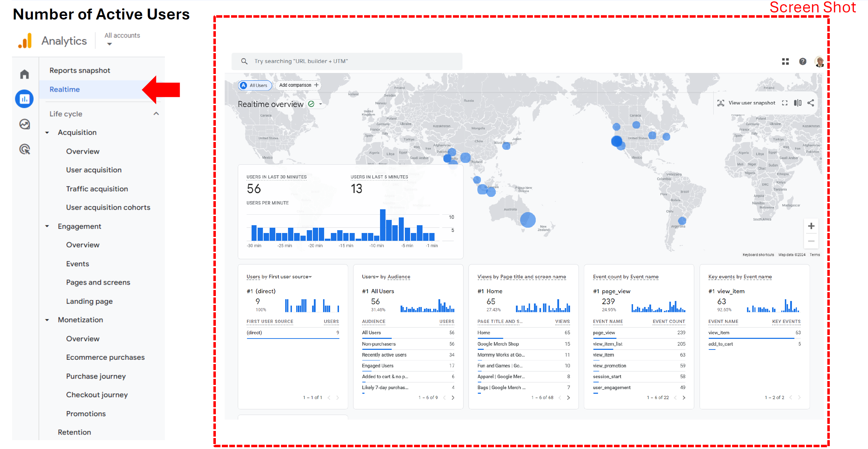Toggle the comparison view icon

pos(798,103)
